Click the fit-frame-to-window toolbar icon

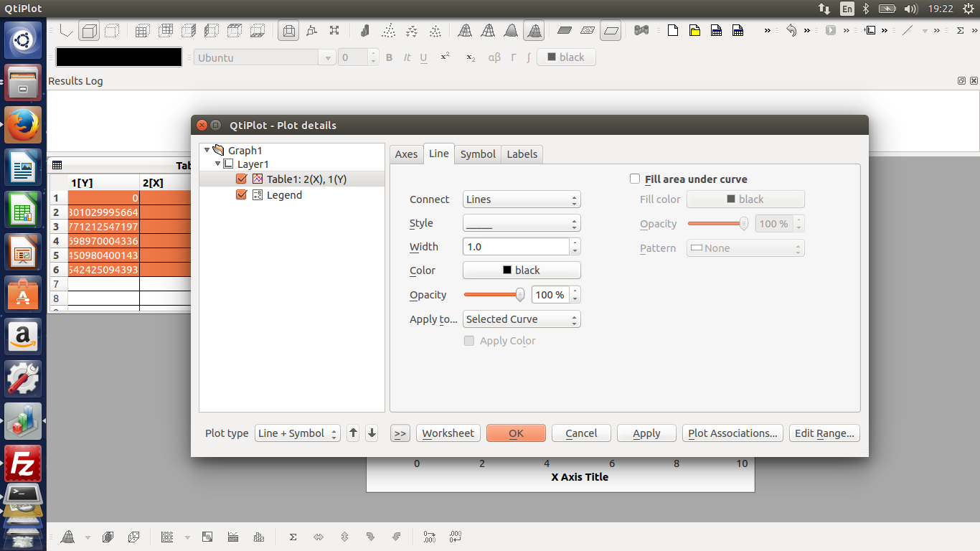pos(334,31)
